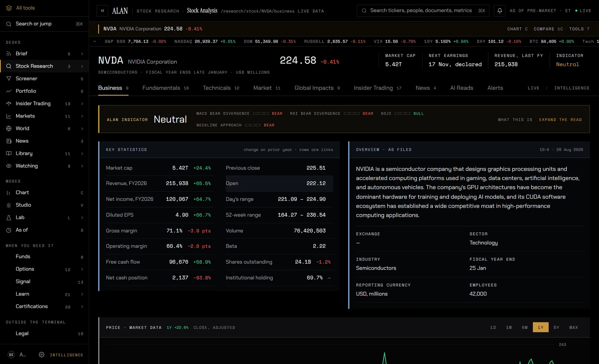Click the As of clock icon
599x364 pixels.
point(9,230)
